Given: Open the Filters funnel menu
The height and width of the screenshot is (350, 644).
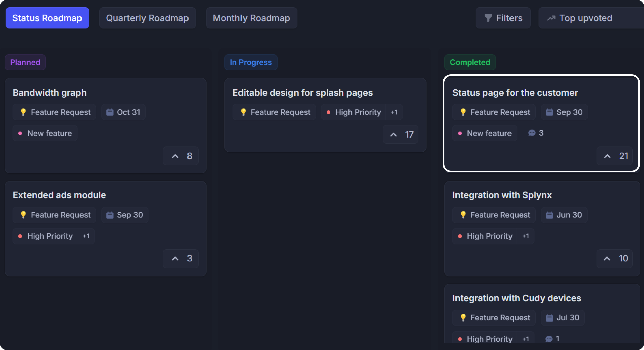Looking at the screenshot, I should click(x=503, y=18).
